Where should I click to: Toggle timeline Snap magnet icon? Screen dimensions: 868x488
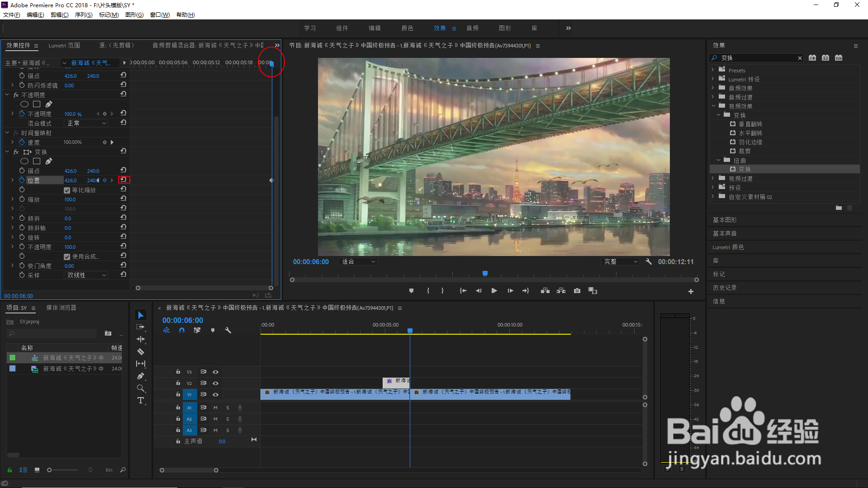[x=182, y=330]
